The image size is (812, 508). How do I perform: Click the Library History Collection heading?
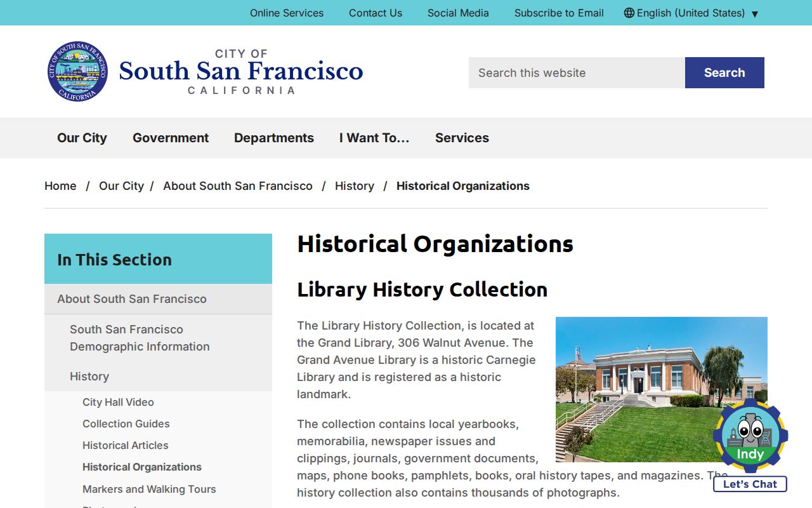coord(422,290)
